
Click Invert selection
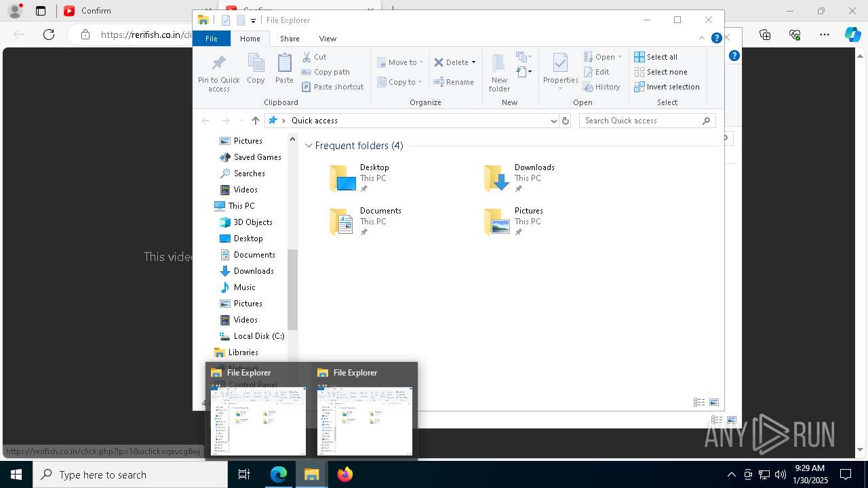point(667,87)
